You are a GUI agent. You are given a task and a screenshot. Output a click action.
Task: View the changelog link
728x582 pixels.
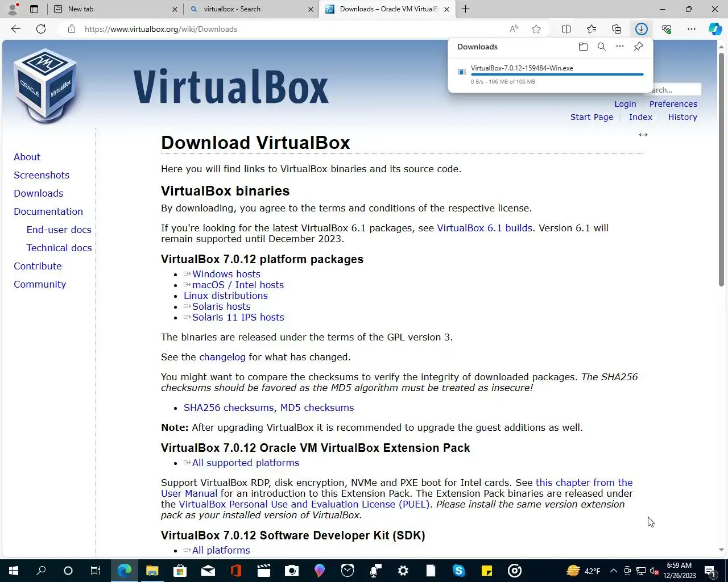(x=222, y=357)
